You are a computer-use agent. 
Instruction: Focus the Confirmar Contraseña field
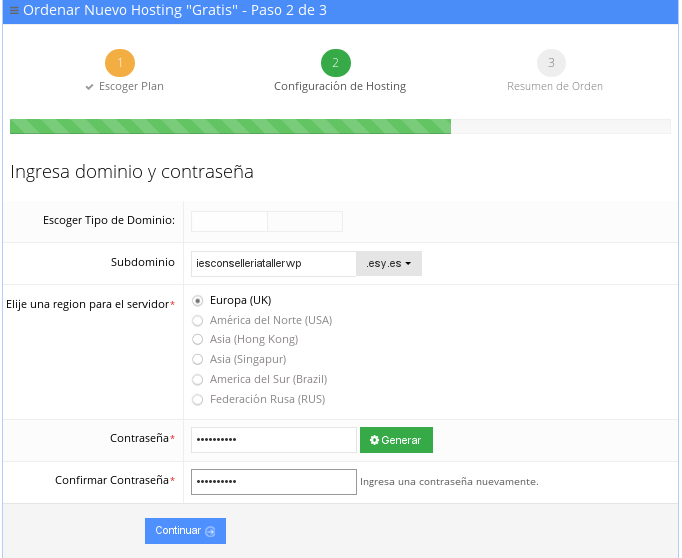tap(274, 482)
